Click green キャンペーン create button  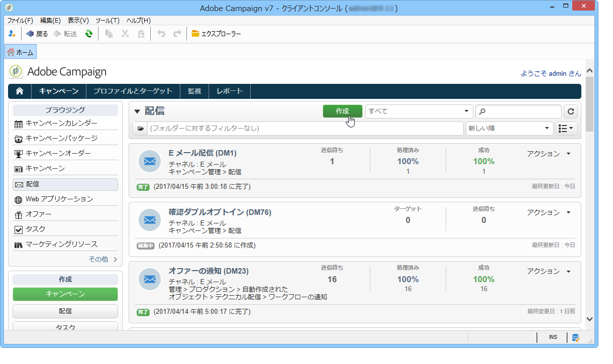pyautogui.click(x=65, y=294)
